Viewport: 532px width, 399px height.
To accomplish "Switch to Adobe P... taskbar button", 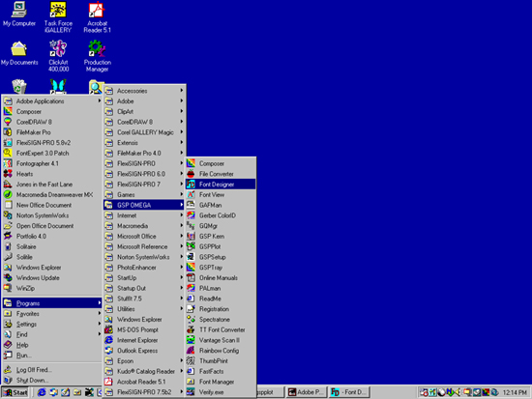I will (306, 392).
